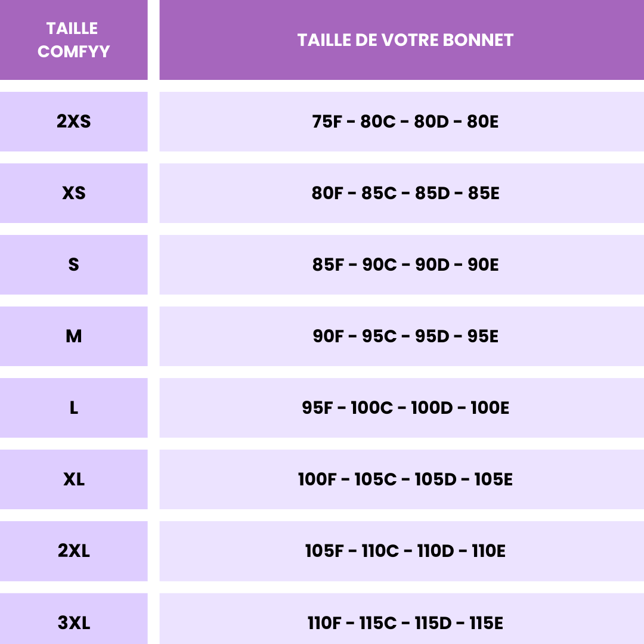Choose the S size cell
Screen dimensions: 644x644
(x=73, y=265)
